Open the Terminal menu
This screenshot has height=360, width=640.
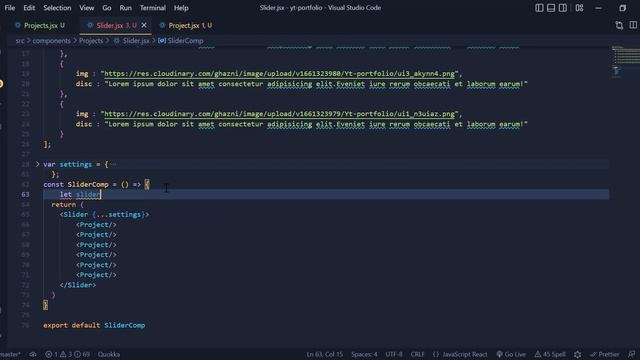[x=153, y=8]
